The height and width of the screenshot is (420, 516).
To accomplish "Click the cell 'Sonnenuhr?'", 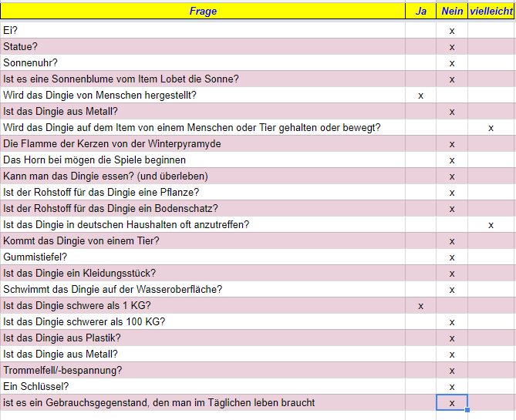I will click(203, 62).
